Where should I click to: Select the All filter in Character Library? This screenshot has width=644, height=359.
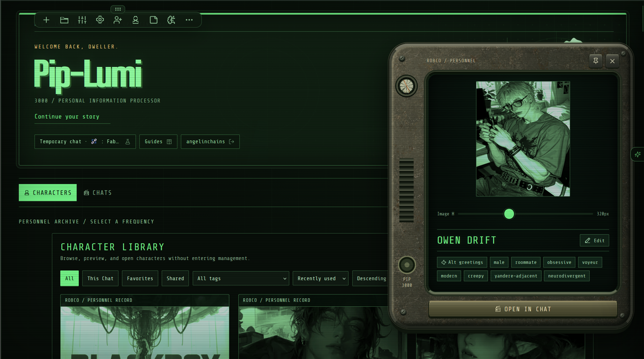(x=70, y=279)
